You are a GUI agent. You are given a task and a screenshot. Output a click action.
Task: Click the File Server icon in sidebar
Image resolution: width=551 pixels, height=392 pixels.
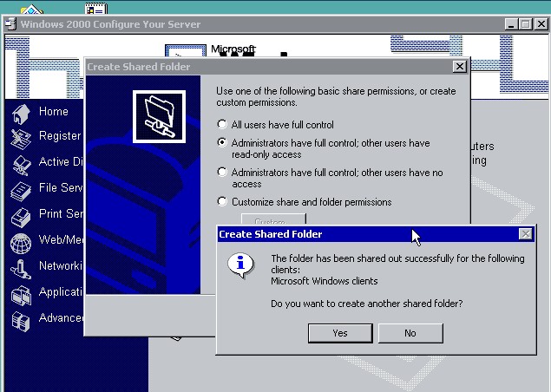(21, 191)
